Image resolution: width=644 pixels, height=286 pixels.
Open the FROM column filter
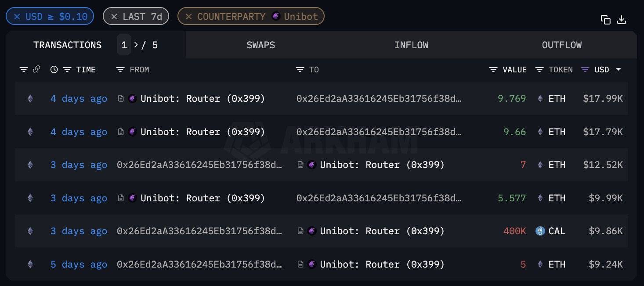click(x=120, y=69)
